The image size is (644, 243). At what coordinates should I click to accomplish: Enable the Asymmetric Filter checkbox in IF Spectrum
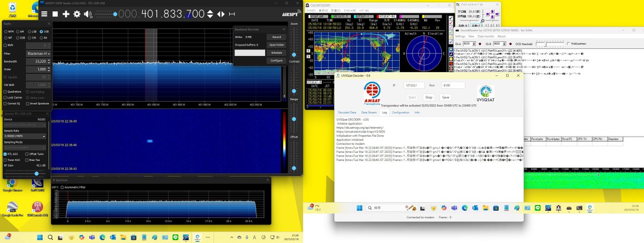coord(62,187)
